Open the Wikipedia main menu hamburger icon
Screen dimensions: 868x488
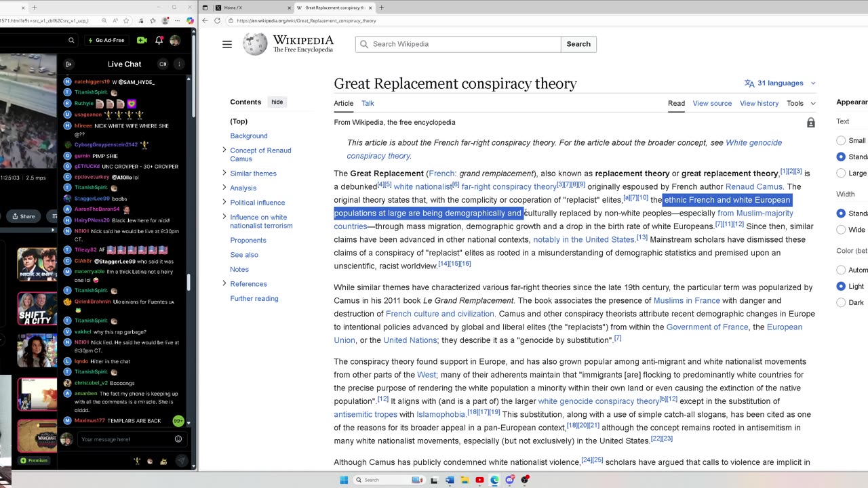click(x=227, y=44)
